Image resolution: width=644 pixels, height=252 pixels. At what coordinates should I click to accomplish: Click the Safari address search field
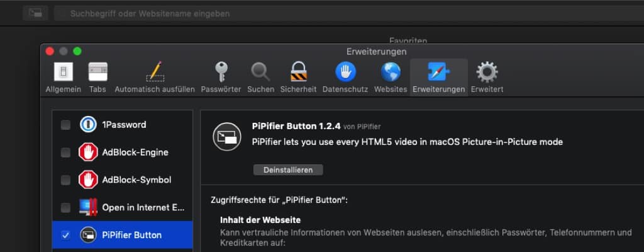(349, 14)
